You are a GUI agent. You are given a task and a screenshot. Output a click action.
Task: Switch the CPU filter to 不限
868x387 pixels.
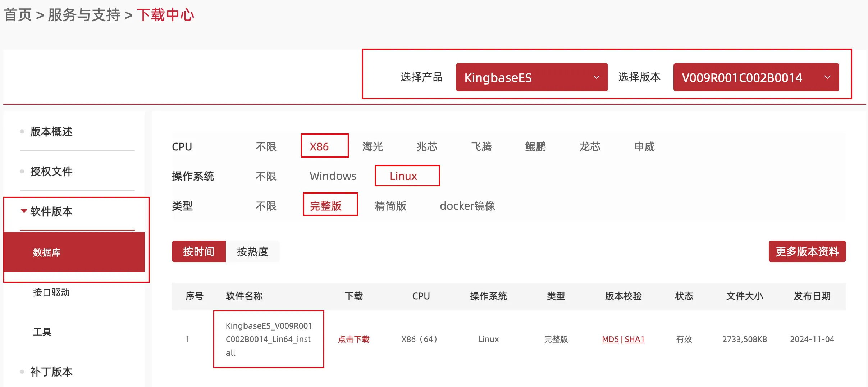(x=266, y=146)
